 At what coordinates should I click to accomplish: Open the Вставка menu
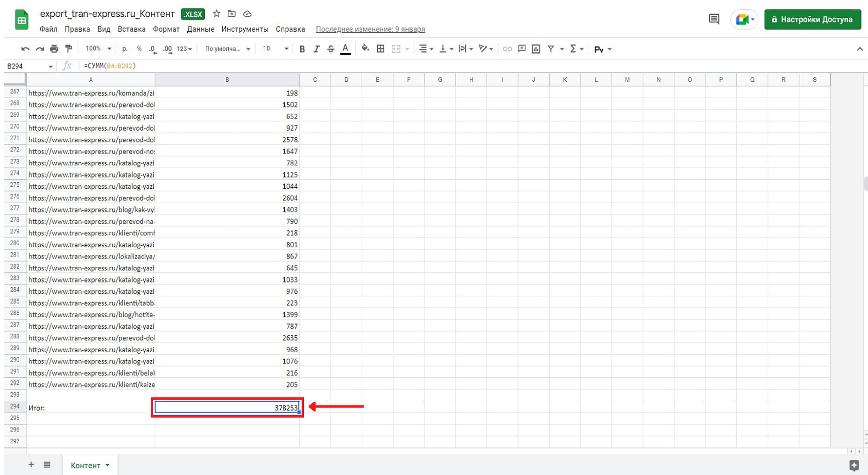point(132,29)
